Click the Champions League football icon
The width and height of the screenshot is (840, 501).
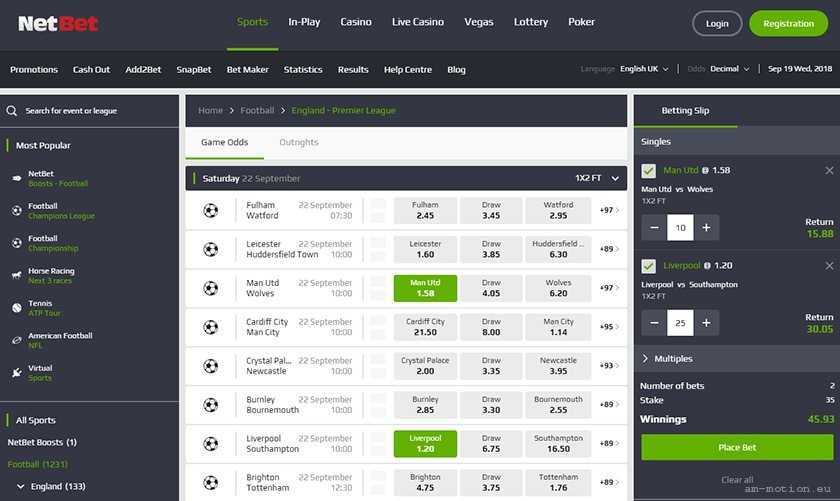click(17, 211)
